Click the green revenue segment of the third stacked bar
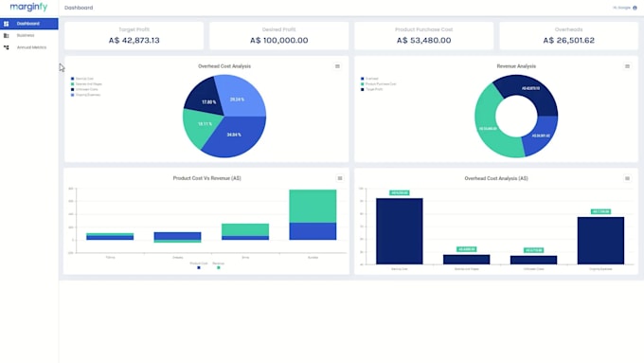Viewport: 644px width, 363px height. point(245,229)
